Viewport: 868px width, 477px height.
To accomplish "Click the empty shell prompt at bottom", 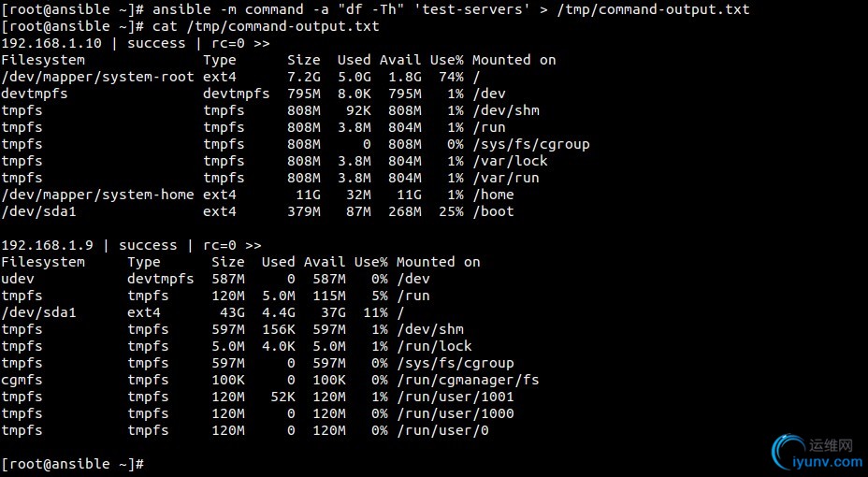I will tap(73, 464).
